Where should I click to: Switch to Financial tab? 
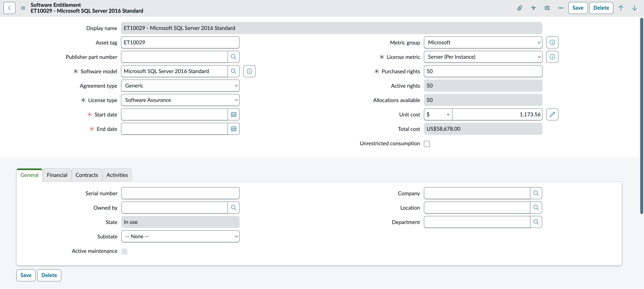57,175
